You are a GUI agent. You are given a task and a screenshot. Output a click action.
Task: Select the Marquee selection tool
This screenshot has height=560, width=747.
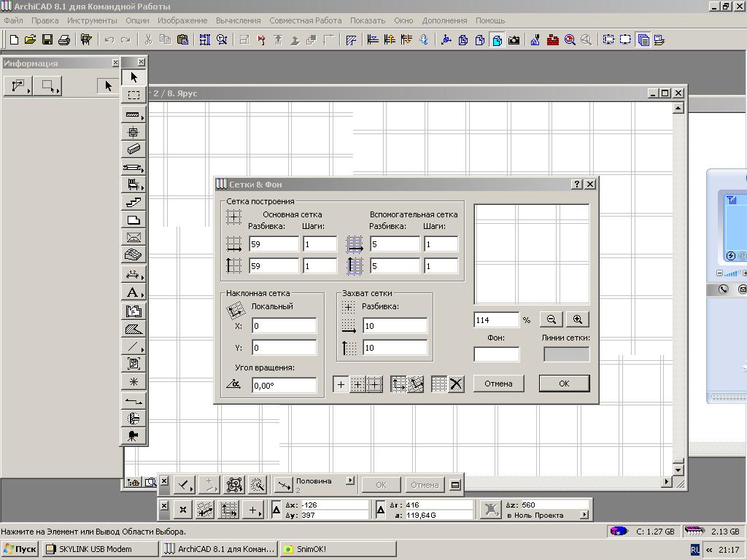coord(133,95)
